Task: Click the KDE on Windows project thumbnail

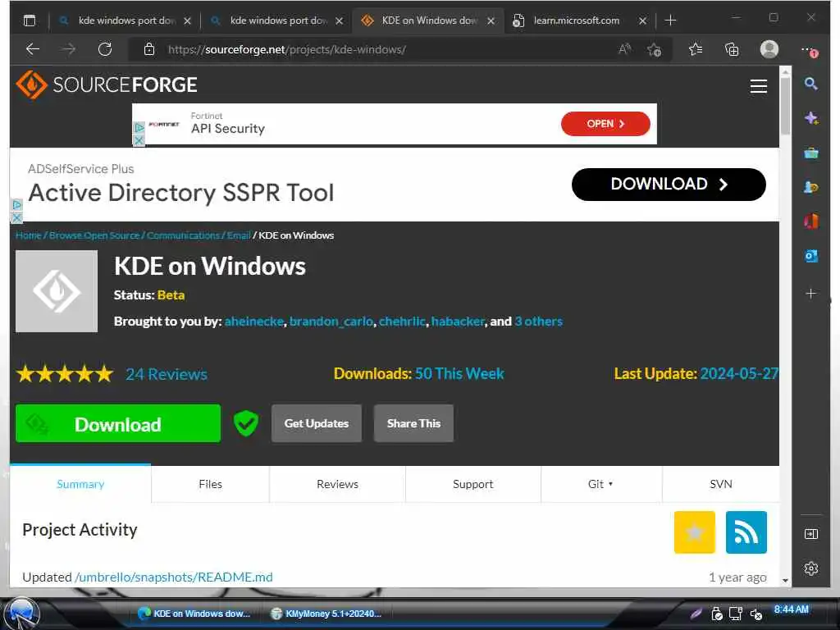Action: coord(57,291)
